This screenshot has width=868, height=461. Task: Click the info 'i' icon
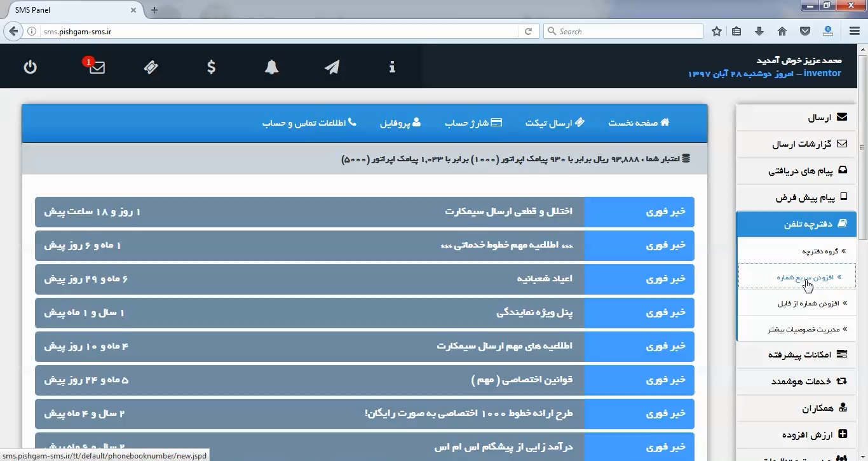392,67
